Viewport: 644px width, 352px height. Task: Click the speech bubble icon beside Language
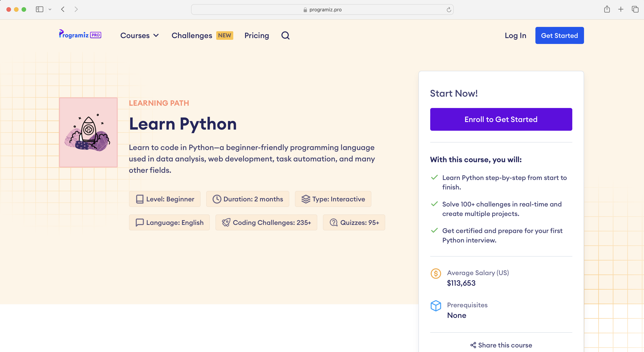pos(139,222)
